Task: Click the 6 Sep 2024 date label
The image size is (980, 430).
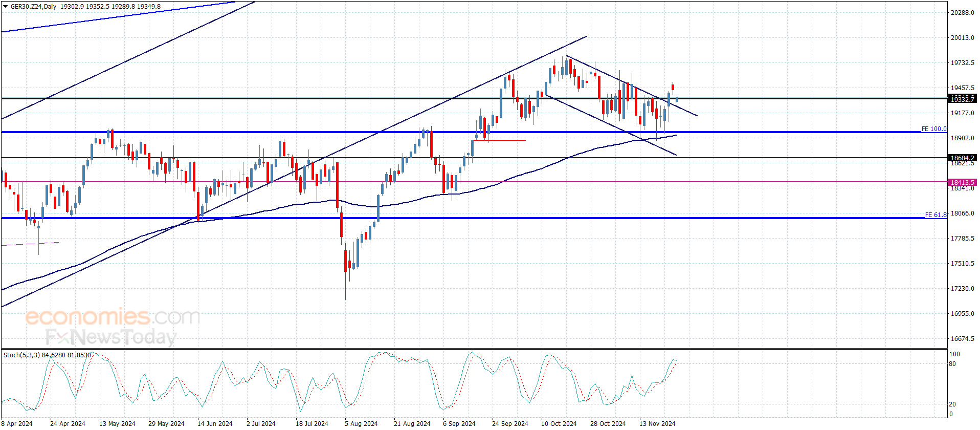Action: tap(459, 423)
